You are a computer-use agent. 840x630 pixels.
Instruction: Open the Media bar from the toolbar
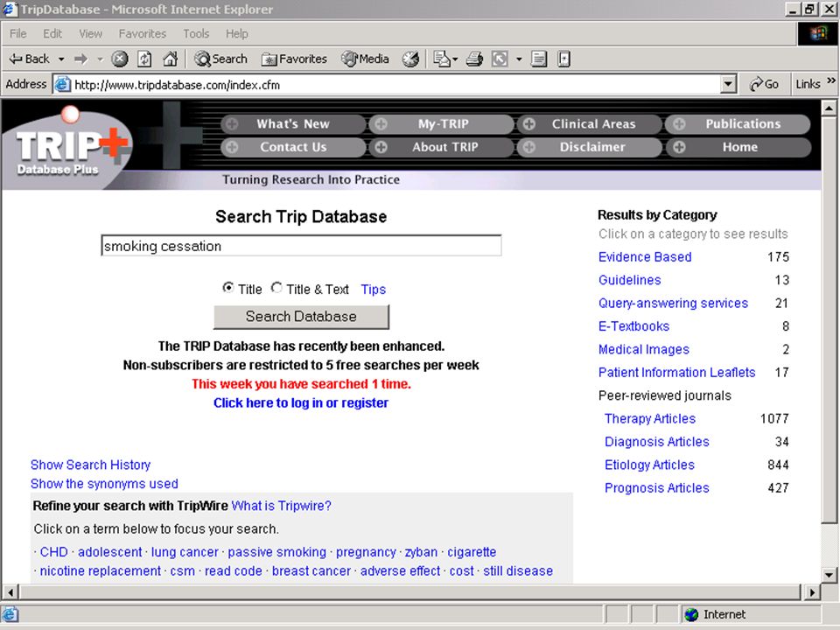[366, 59]
